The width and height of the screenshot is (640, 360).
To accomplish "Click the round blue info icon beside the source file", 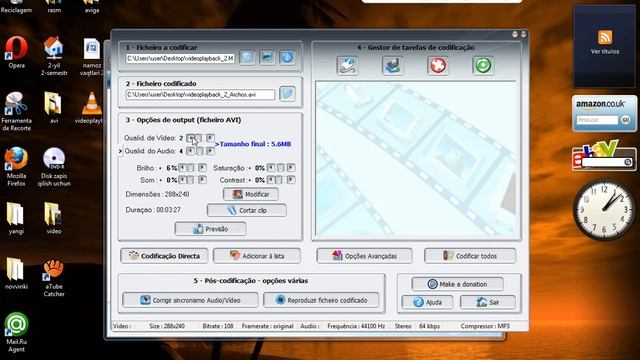I will click(287, 58).
